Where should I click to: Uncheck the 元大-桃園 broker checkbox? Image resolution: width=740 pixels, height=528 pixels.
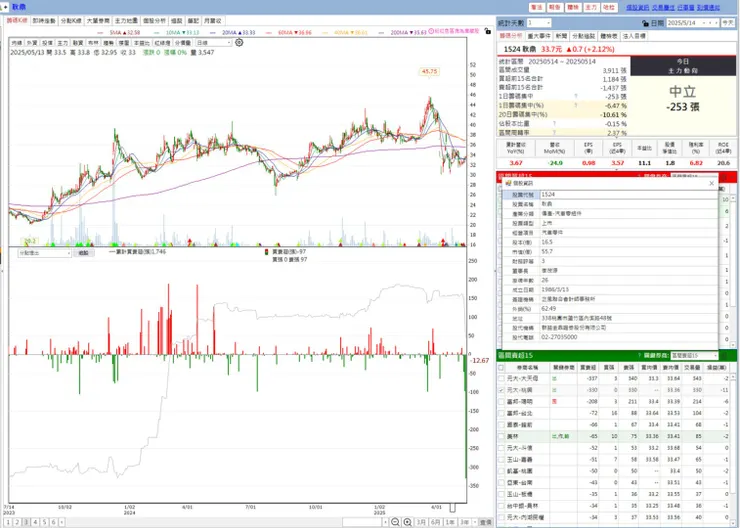coord(501,390)
